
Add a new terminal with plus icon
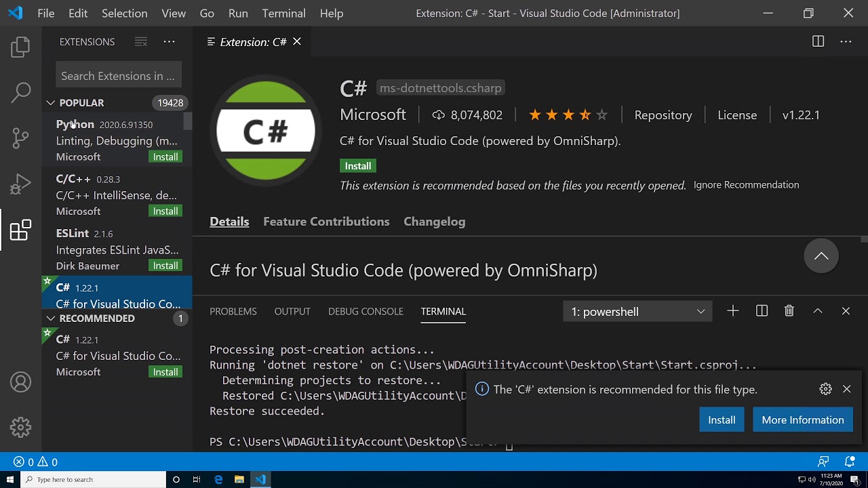point(733,311)
